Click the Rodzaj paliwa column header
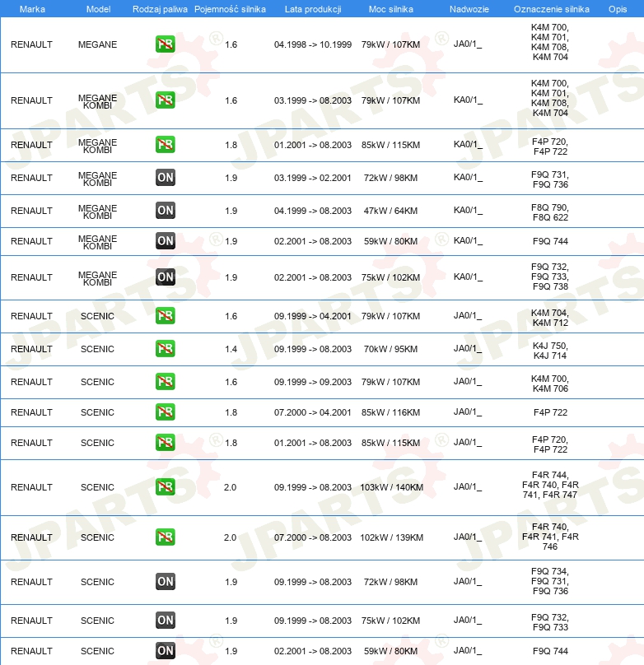644x665 pixels. click(x=160, y=9)
